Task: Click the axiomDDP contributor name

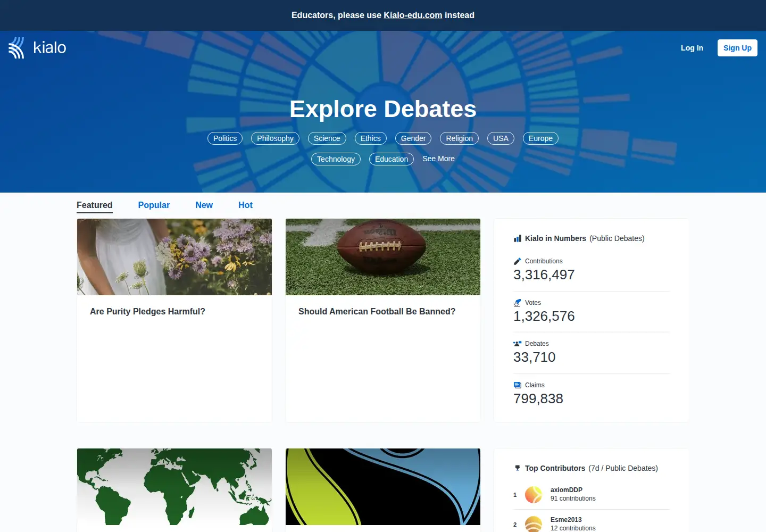Action: click(567, 490)
